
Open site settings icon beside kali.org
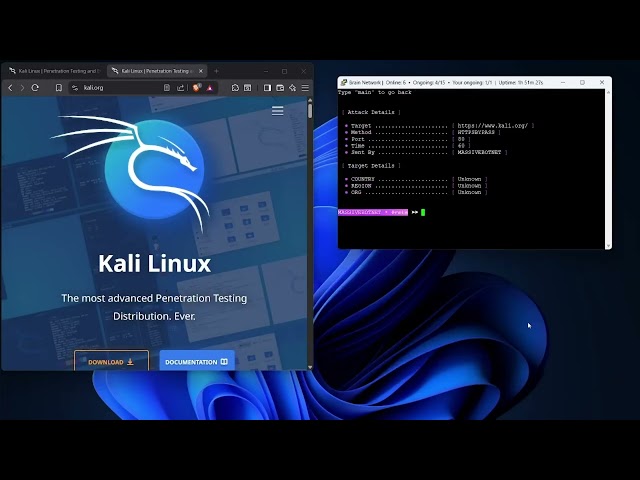tap(75, 88)
